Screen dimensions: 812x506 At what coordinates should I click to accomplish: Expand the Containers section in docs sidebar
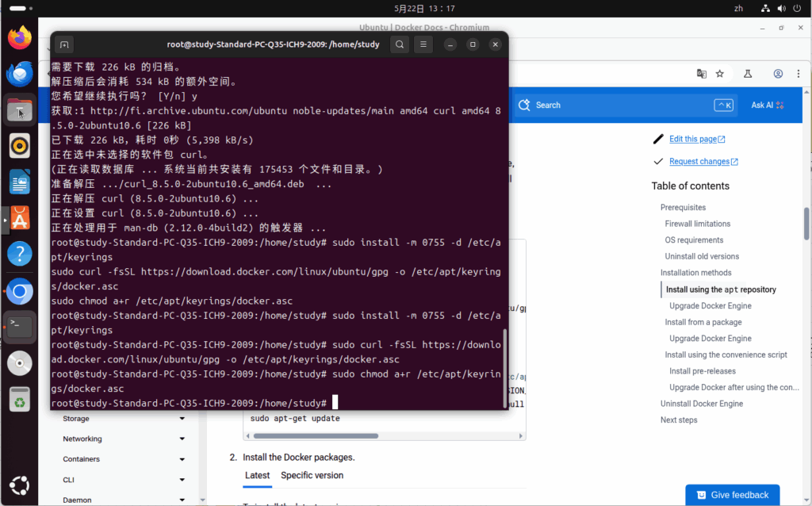[x=182, y=459]
